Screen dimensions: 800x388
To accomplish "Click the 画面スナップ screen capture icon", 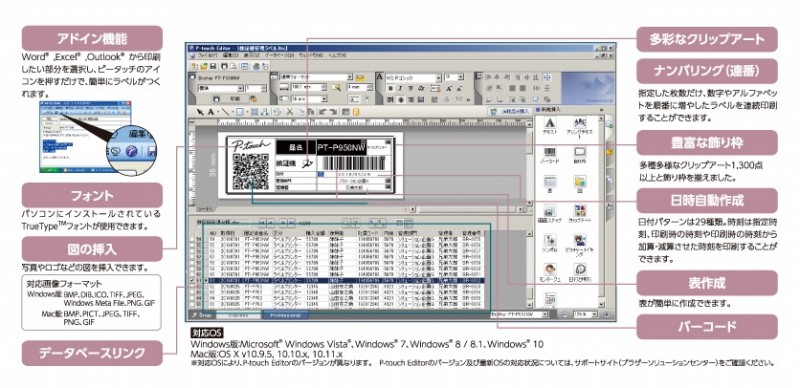I will [550, 213].
